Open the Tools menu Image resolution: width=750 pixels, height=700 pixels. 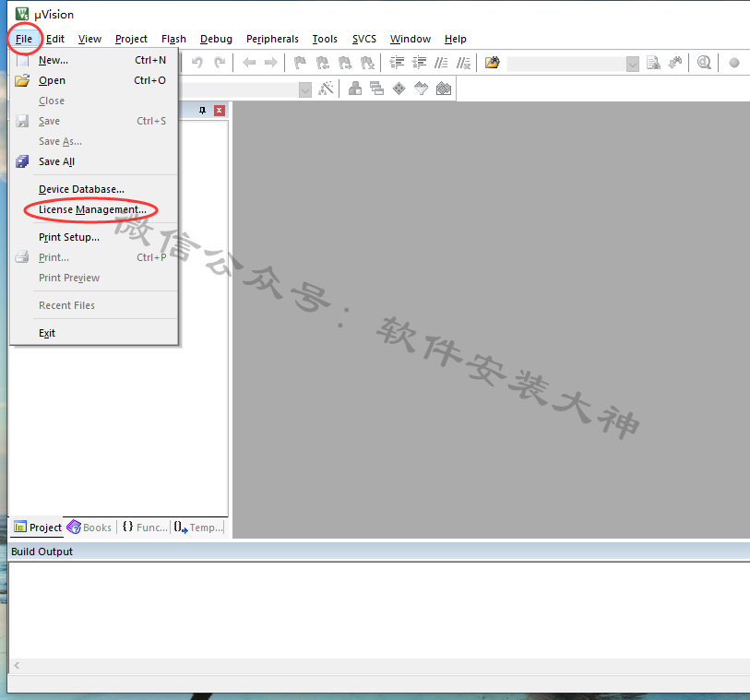325,39
